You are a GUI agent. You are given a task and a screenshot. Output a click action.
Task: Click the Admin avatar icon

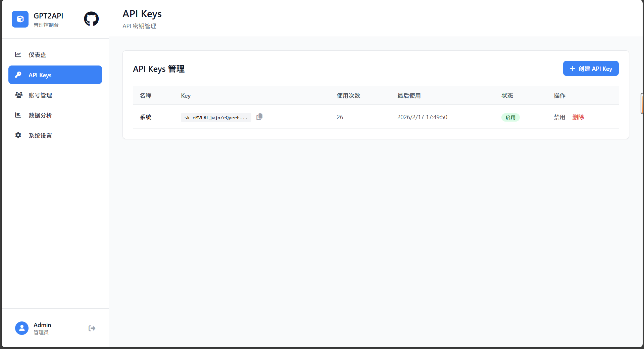(21, 328)
